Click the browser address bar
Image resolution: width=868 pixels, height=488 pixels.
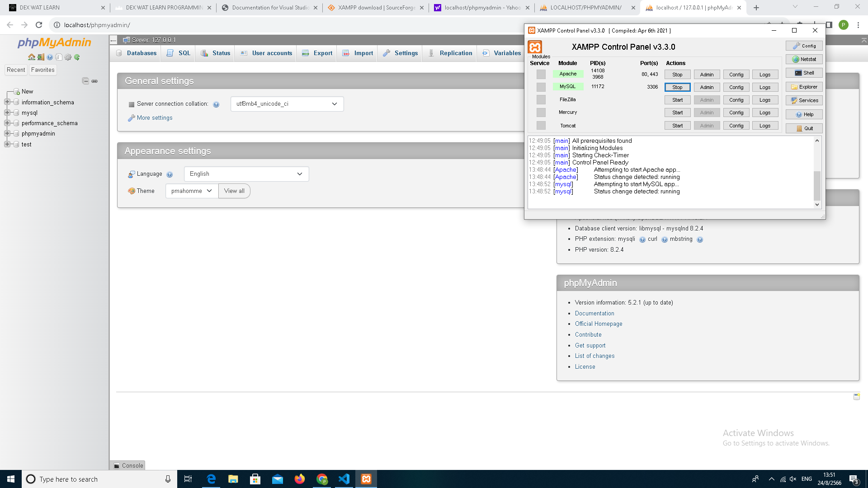[407, 25]
